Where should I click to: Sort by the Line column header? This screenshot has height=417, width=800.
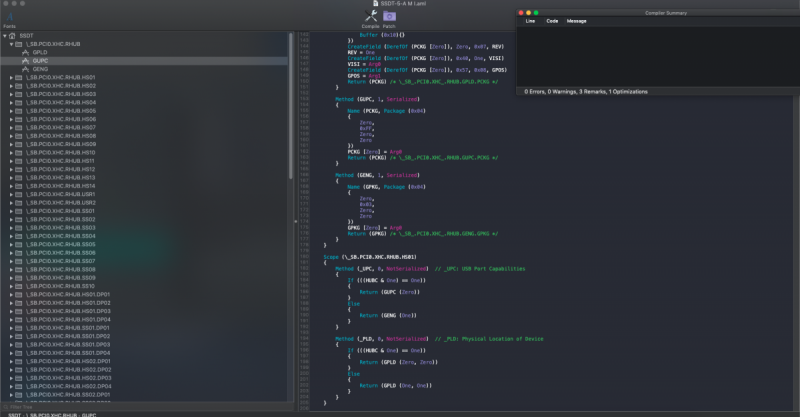[531, 20]
